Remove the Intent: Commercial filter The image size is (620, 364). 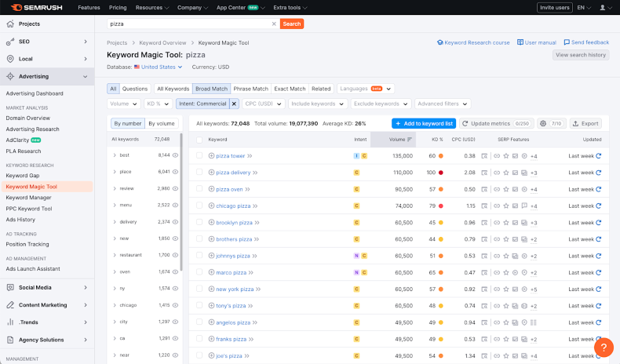pos(234,104)
